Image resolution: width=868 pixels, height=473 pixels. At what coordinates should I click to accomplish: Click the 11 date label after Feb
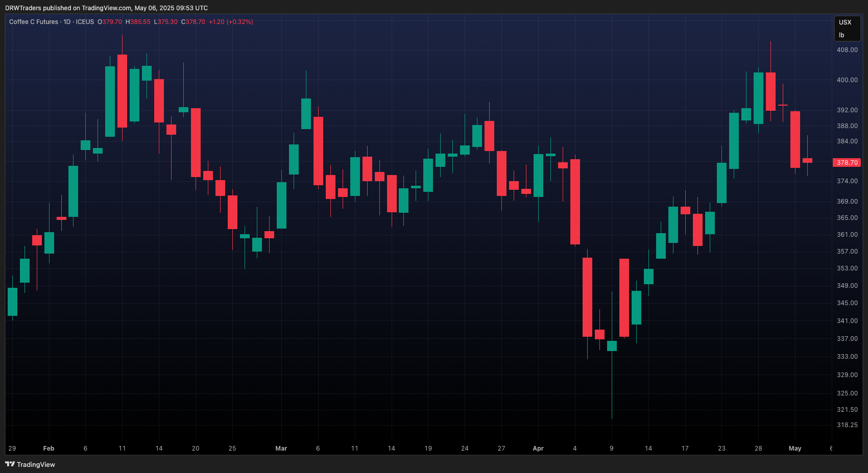pos(122,449)
